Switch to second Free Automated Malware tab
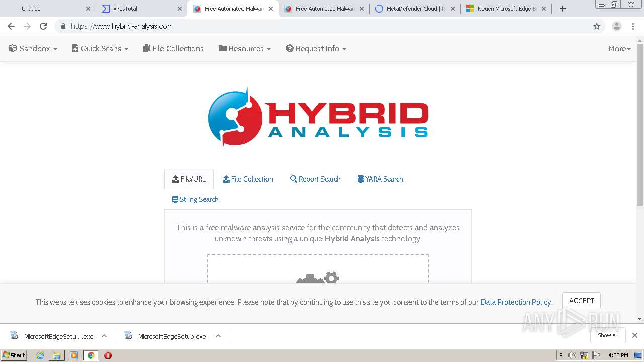The height and width of the screenshot is (362, 644). pyautogui.click(x=324, y=9)
